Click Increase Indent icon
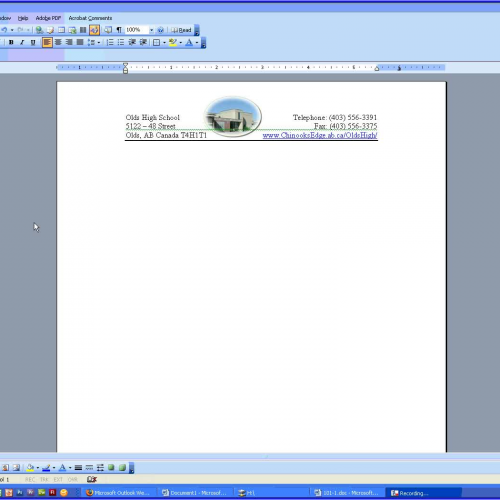This screenshot has width=500, height=500. pos(143,42)
